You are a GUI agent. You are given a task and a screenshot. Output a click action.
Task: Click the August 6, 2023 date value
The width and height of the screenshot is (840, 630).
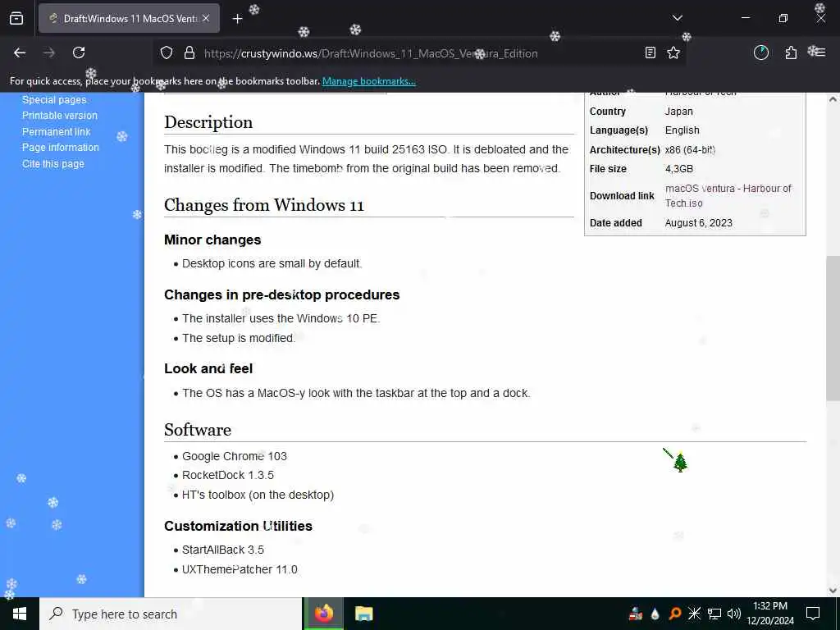point(699,223)
